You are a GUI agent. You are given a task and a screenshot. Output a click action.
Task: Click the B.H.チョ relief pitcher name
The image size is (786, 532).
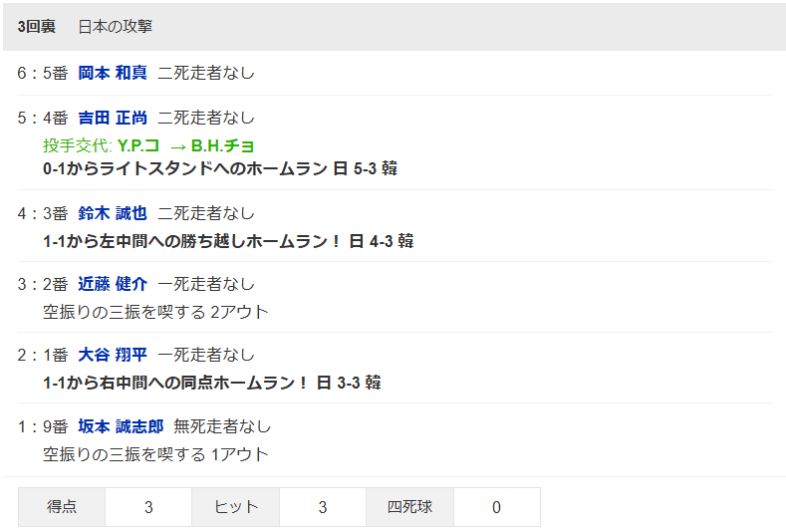tap(223, 145)
